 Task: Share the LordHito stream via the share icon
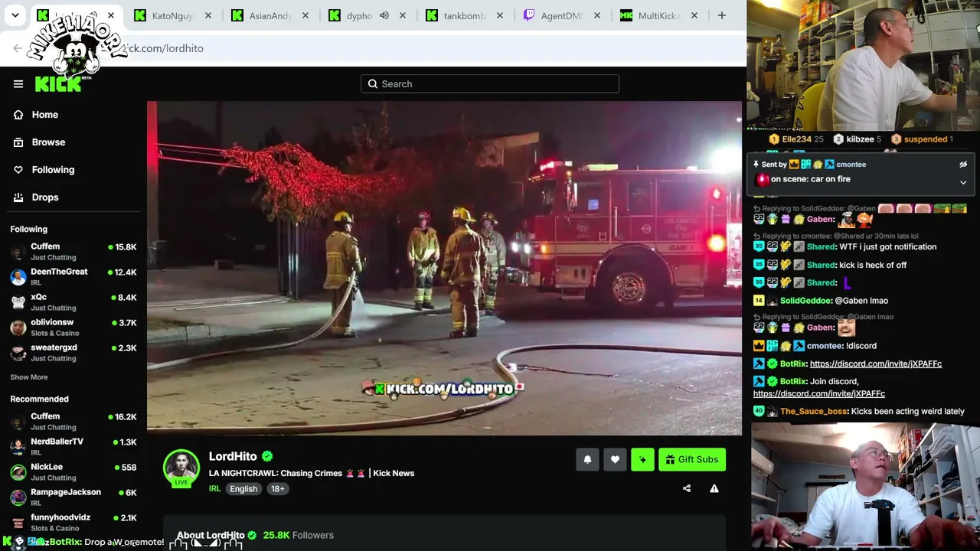687,488
